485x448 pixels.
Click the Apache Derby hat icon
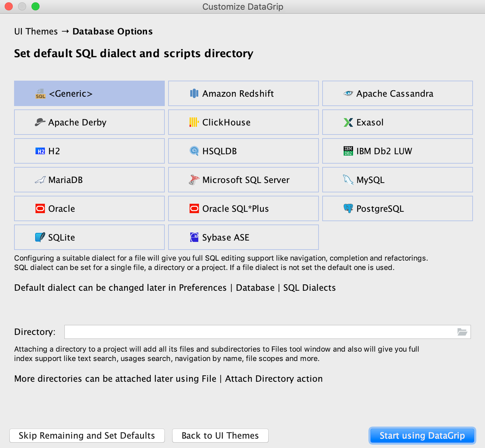pyautogui.click(x=40, y=122)
